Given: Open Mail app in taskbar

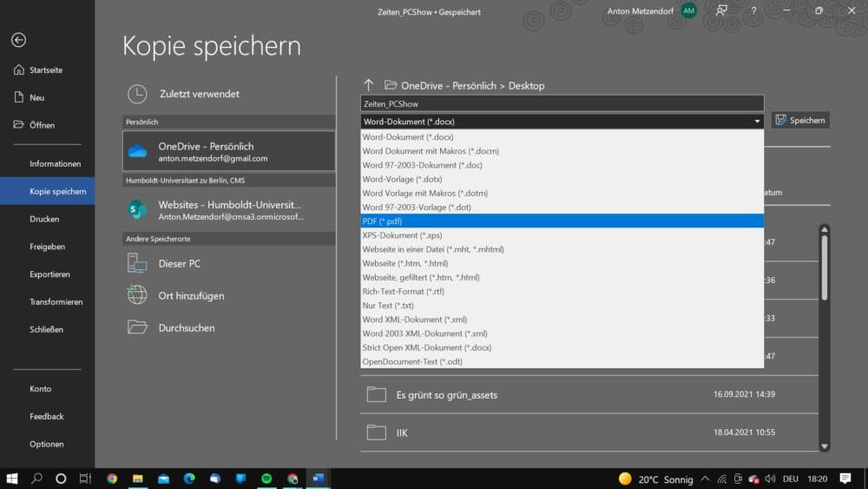Looking at the screenshot, I should point(164,479).
